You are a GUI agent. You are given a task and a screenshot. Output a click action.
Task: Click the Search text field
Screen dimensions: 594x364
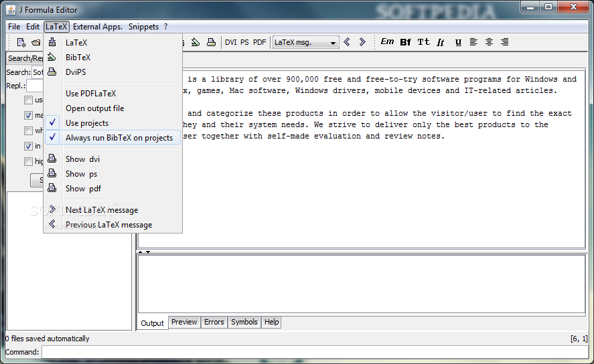point(38,72)
